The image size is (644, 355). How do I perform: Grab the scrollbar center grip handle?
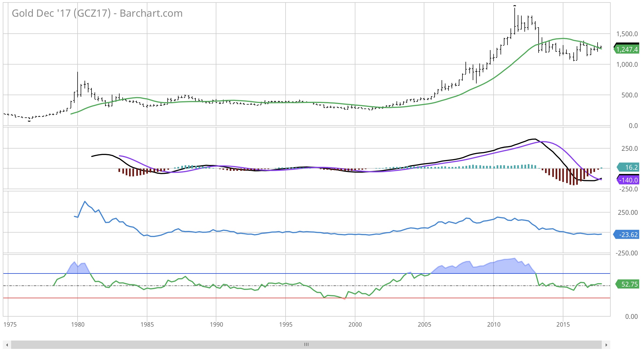point(306,345)
